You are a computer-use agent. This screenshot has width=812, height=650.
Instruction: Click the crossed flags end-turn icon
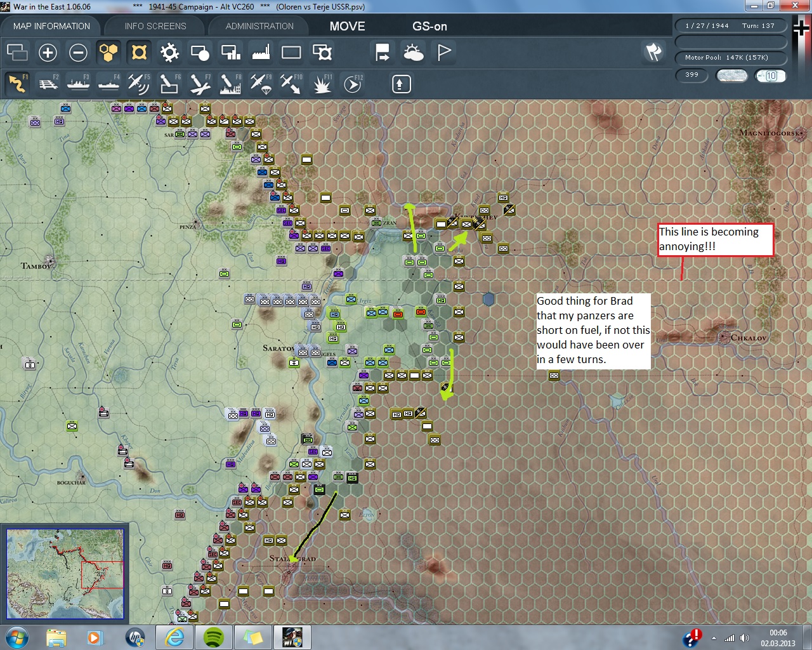coord(654,52)
